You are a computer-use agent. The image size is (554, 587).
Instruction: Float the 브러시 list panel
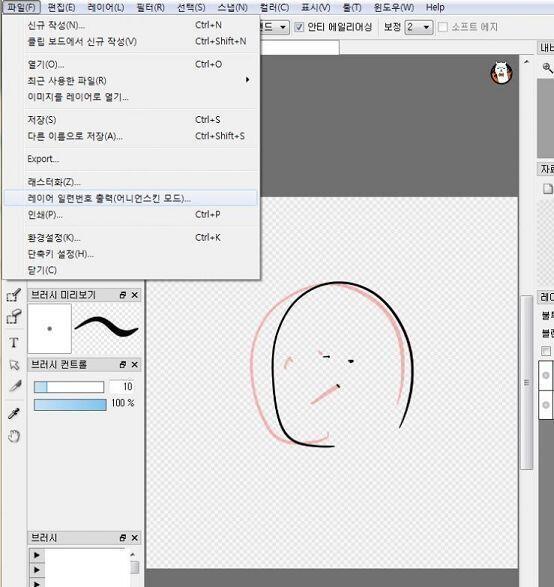(123, 538)
